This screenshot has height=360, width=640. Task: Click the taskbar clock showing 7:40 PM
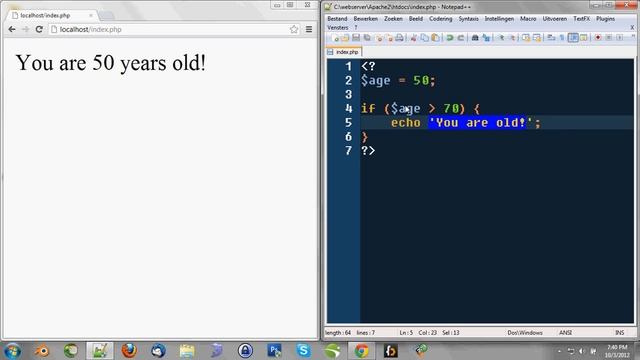617,351
